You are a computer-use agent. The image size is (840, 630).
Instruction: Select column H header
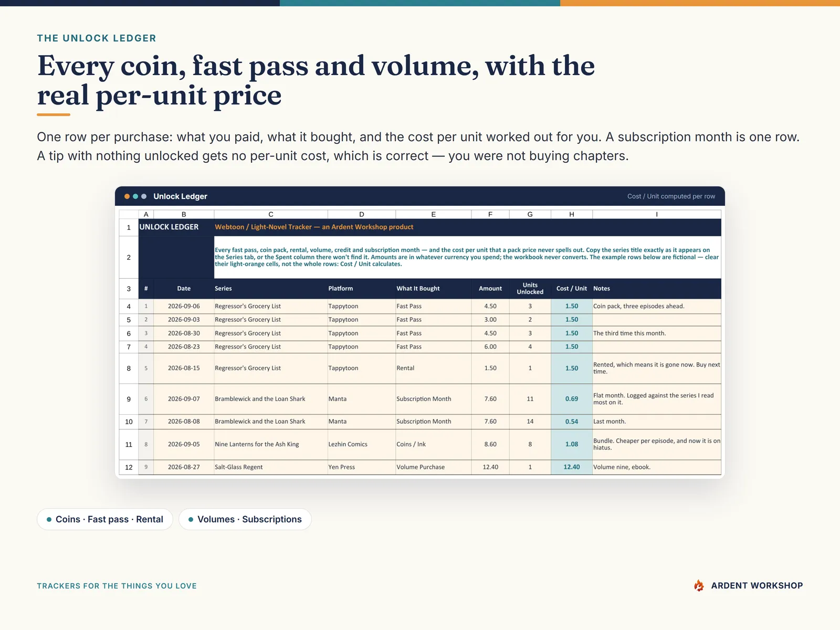point(572,214)
